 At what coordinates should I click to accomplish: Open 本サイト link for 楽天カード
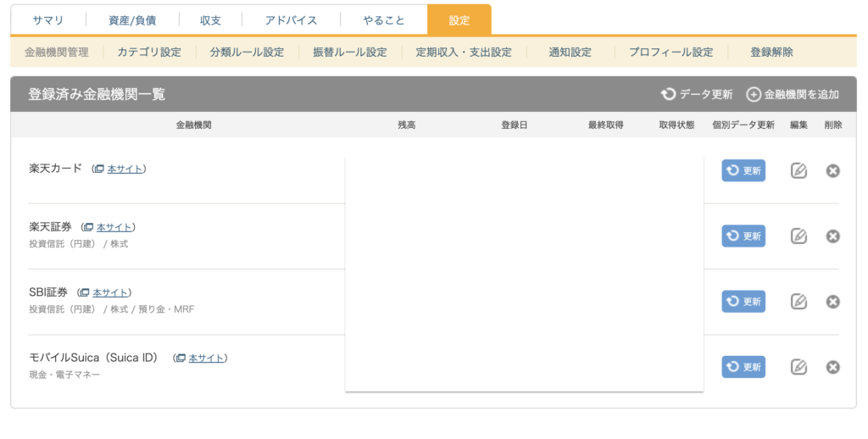pyautogui.click(x=125, y=169)
